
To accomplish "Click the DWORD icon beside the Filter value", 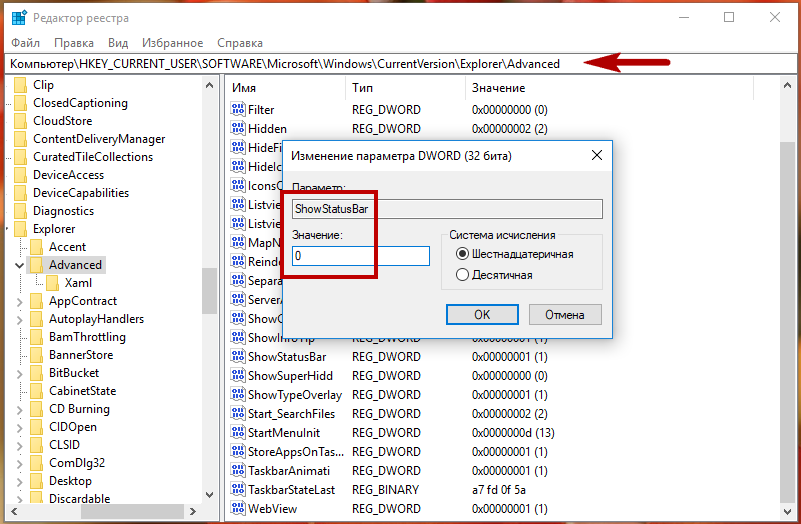I will point(238,110).
